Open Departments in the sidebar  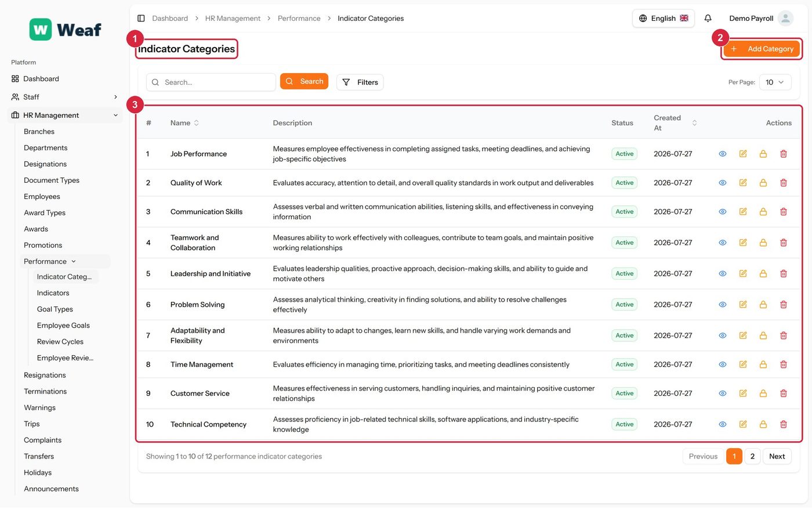(45, 148)
